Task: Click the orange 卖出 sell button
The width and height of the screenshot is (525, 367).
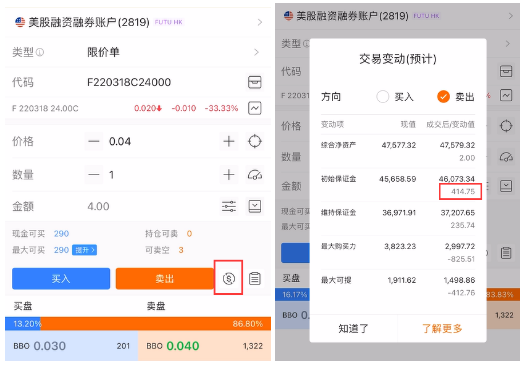Action: point(164,278)
